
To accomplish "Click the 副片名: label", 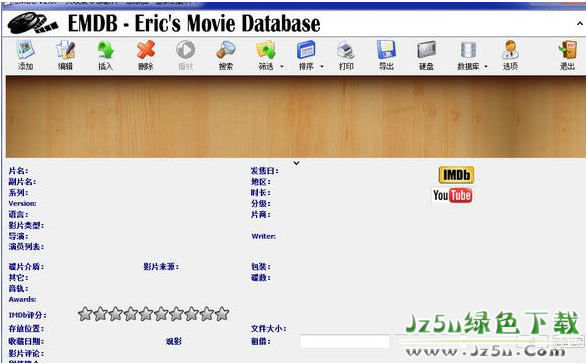I will coord(22,182).
